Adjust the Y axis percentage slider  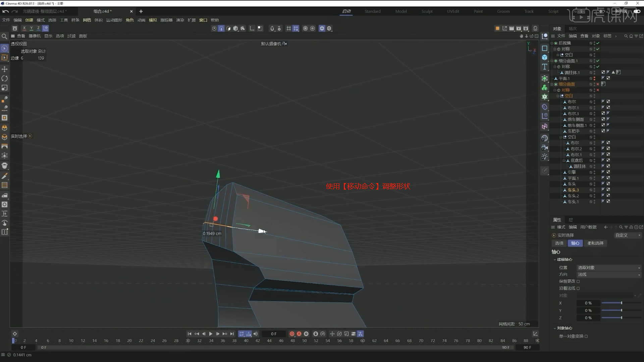[x=621, y=311]
